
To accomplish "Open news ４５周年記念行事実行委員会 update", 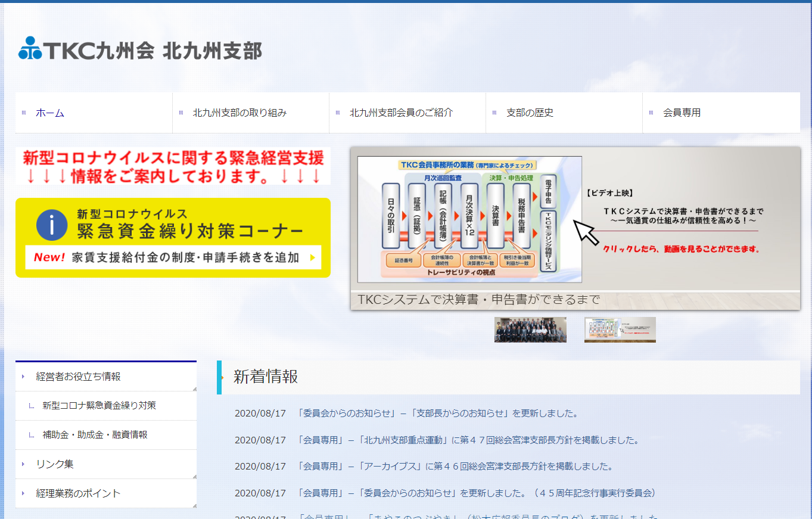I will 476,493.
